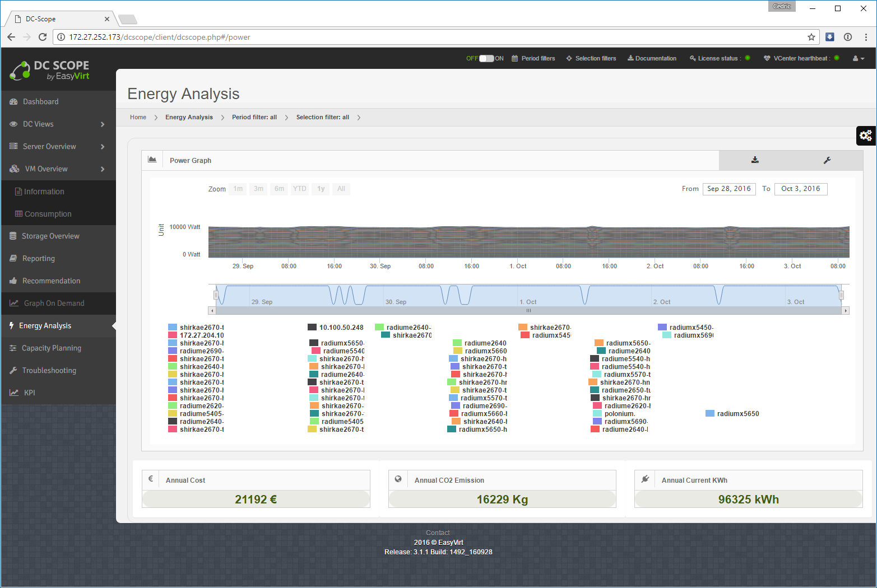Open the gears settings panel at right edge
The image size is (877, 588).
866,136
